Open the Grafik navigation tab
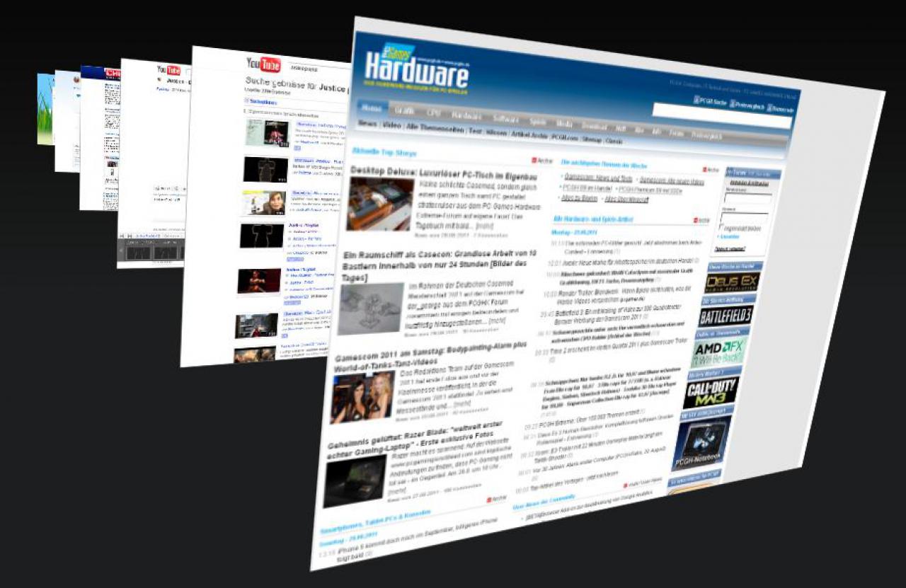Viewport: 906px width, 588px height. 405,112
